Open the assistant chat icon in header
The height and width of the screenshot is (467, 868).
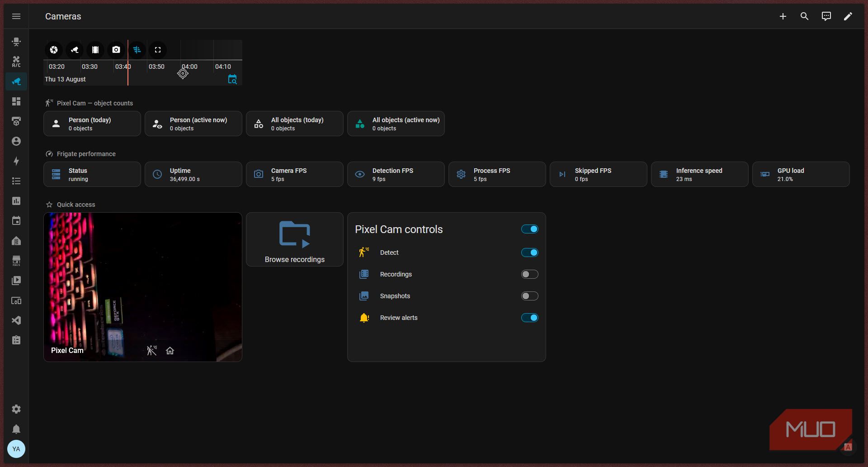[x=826, y=16]
